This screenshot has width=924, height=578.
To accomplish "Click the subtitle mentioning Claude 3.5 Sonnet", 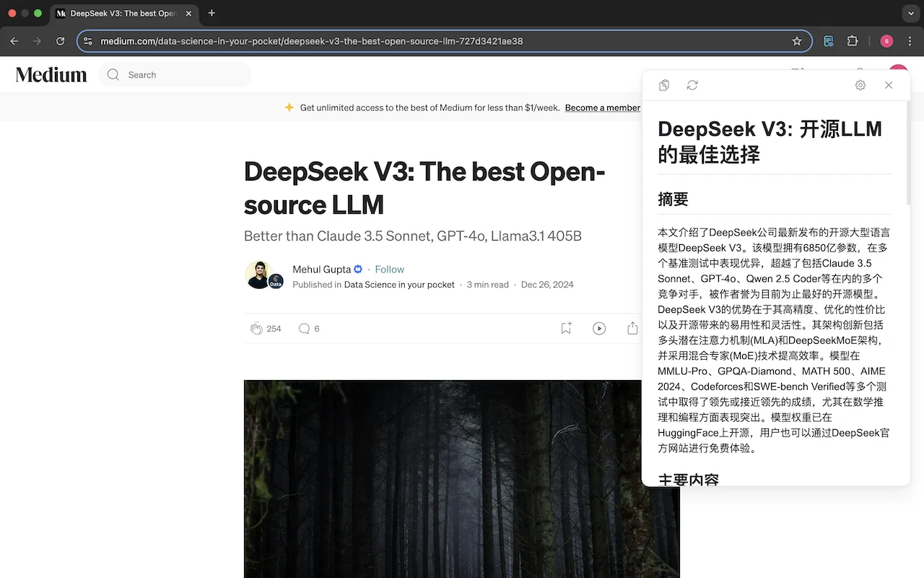I will pos(413,236).
